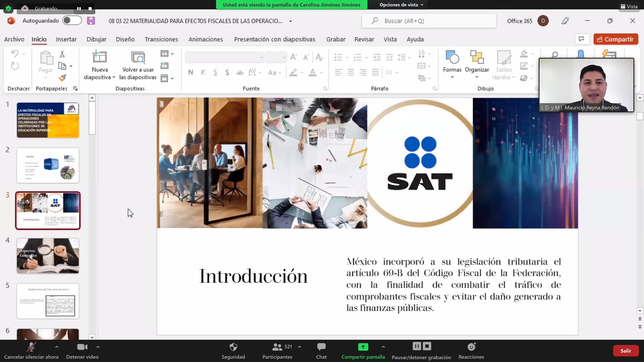Pause the Zoom recording in top bar
Screen dimensions: 644x362
[x=79, y=8]
